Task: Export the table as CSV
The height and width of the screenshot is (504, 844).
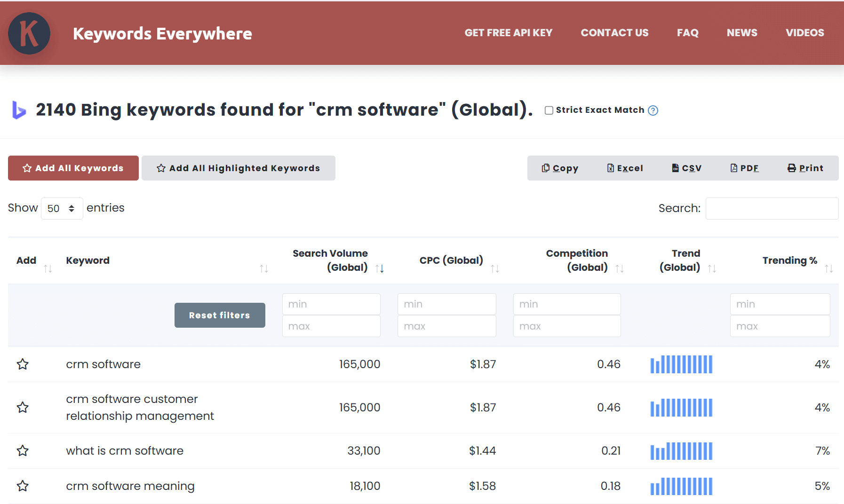Action: click(686, 168)
